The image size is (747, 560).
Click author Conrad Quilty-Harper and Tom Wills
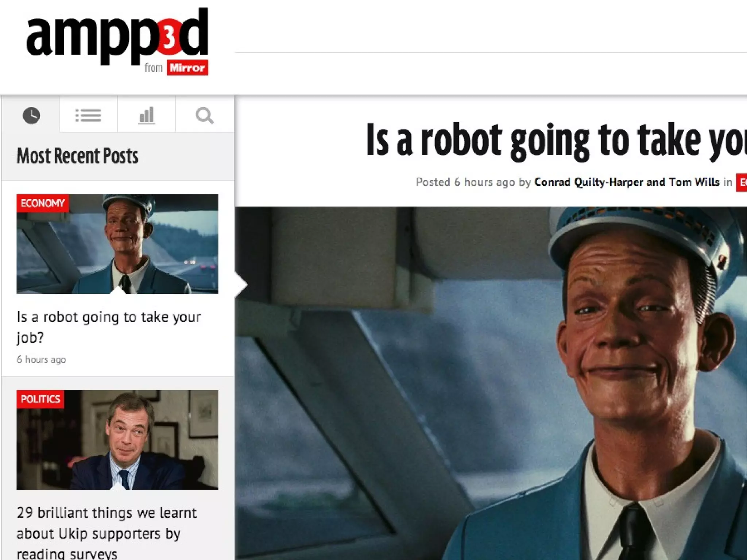pyautogui.click(x=627, y=182)
